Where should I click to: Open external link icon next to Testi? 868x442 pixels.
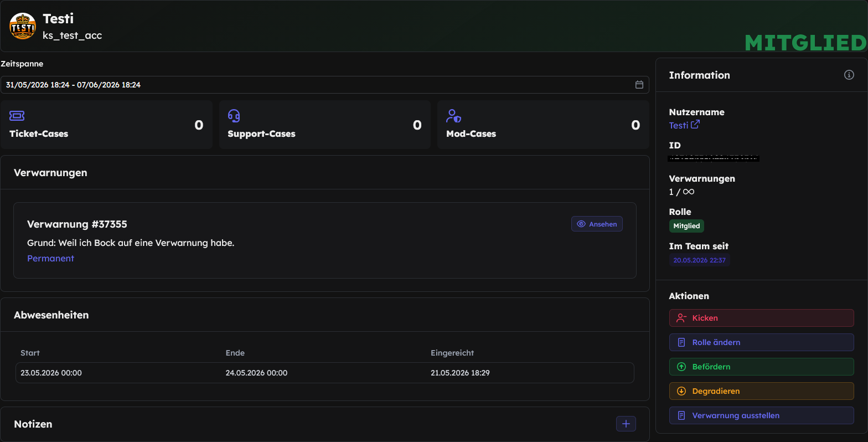pos(695,125)
